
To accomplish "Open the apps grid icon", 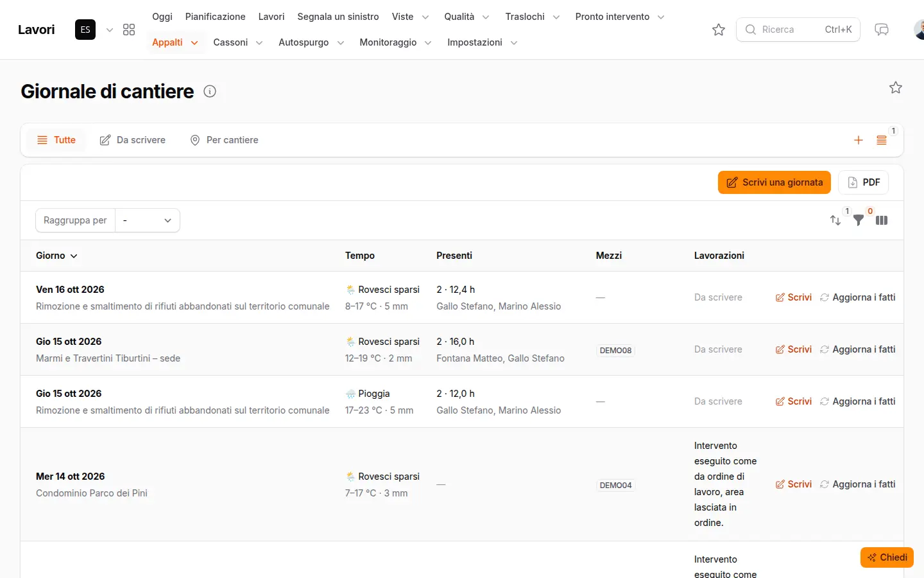I will [129, 30].
